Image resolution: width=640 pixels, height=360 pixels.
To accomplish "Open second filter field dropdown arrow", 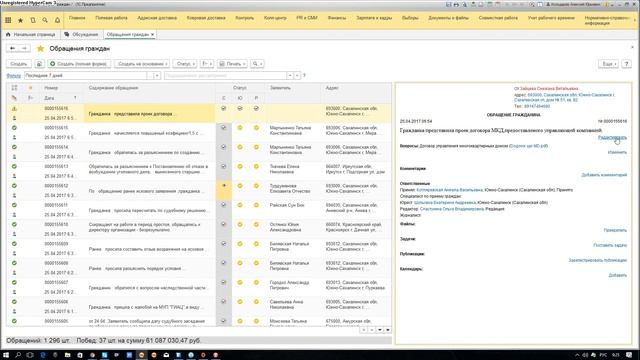I will [x=290, y=76].
